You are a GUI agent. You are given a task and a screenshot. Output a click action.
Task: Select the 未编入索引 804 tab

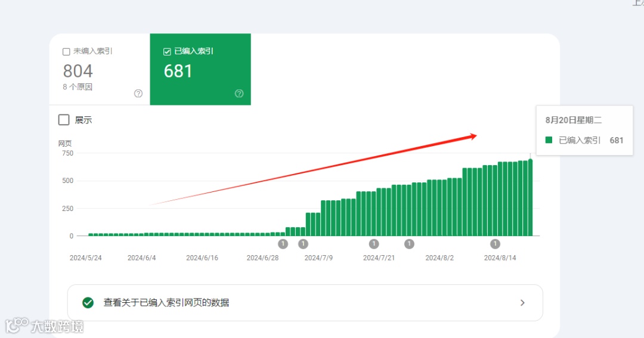point(100,69)
